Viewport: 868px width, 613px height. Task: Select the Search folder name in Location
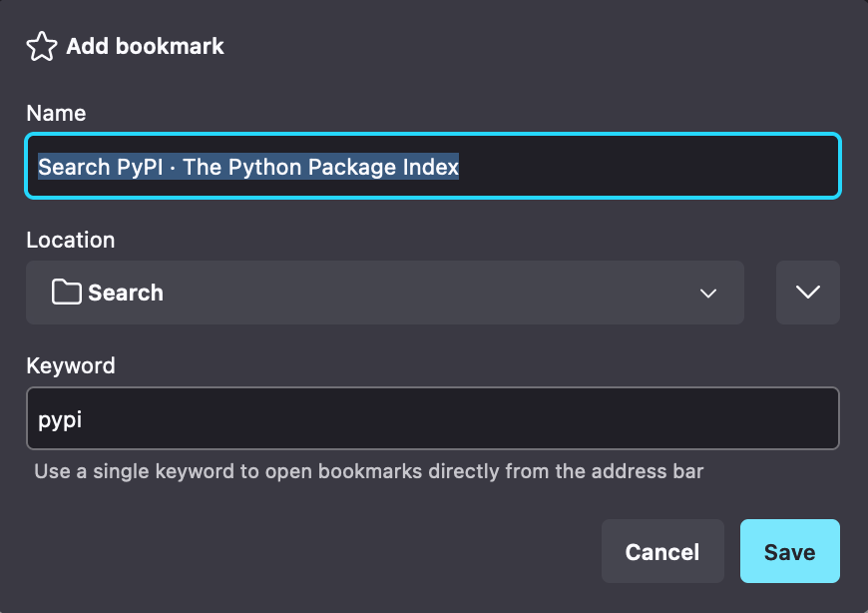click(126, 293)
